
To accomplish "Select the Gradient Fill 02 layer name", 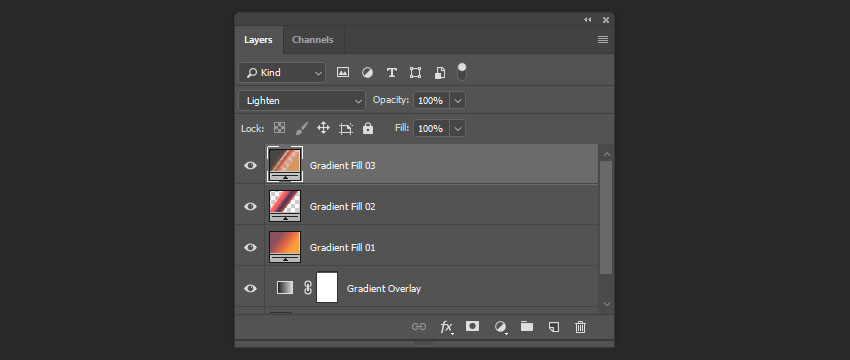I will click(x=343, y=207).
